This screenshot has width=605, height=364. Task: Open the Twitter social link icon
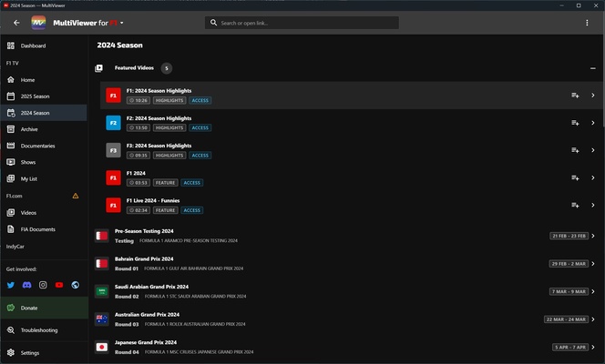tap(11, 285)
